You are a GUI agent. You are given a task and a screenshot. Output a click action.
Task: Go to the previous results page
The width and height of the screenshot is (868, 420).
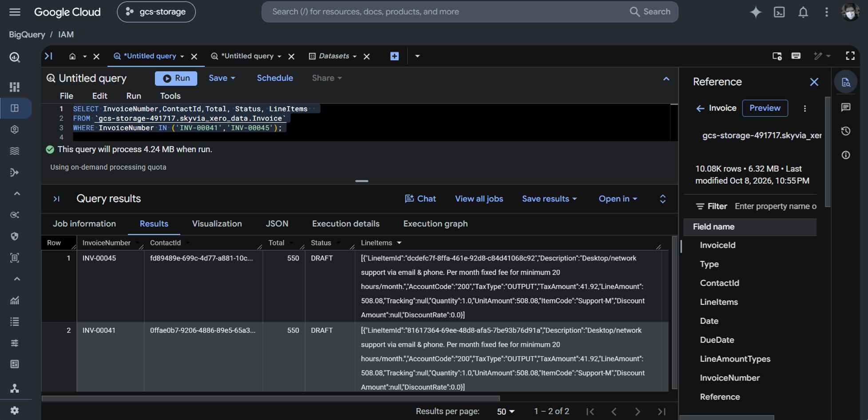(x=614, y=412)
